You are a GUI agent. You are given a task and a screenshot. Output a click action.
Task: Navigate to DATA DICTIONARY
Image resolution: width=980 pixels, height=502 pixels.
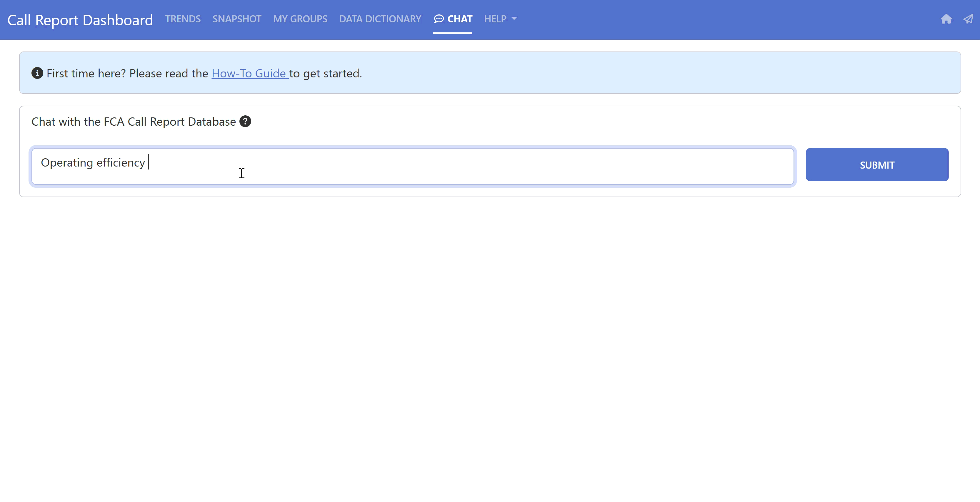(x=380, y=19)
